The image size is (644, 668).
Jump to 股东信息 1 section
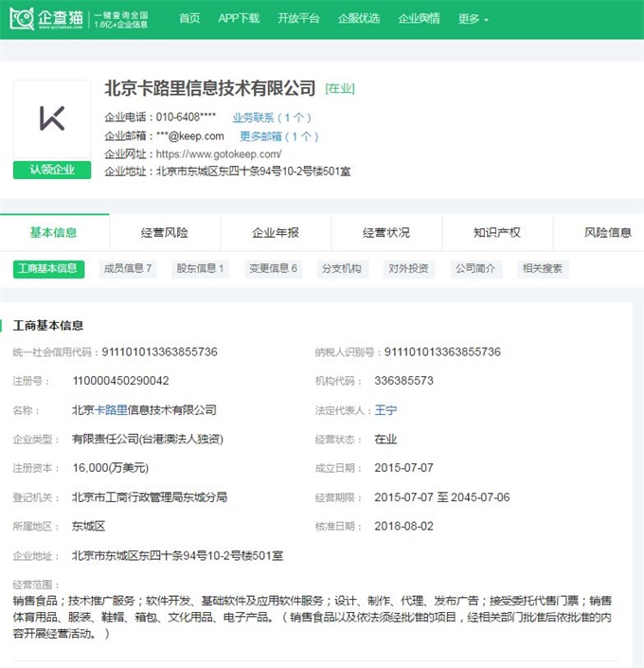tap(200, 269)
